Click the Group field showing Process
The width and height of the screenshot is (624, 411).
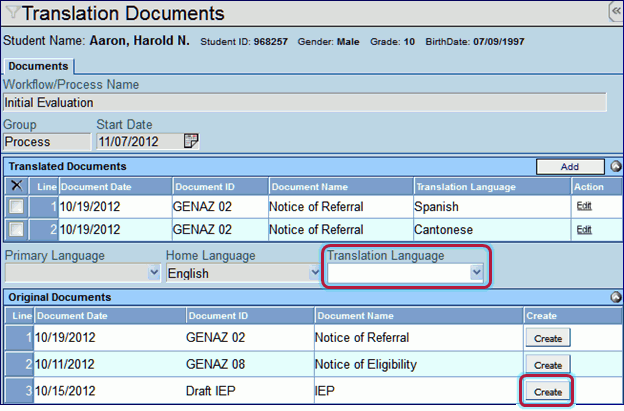[x=47, y=142]
